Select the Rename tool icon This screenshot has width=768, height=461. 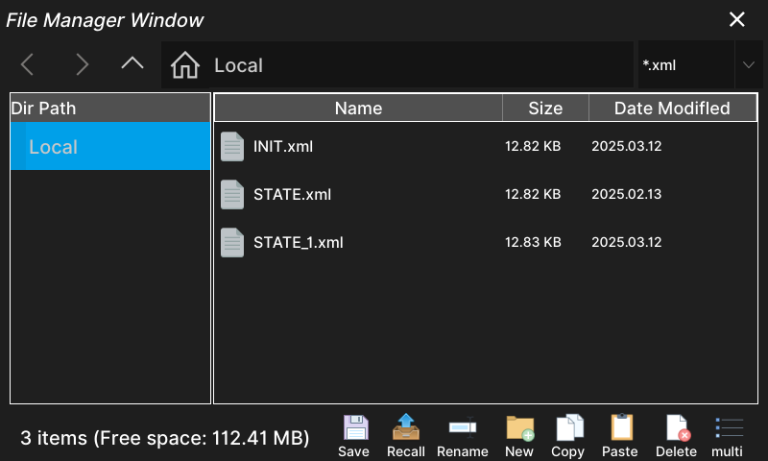pyautogui.click(x=462, y=430)
